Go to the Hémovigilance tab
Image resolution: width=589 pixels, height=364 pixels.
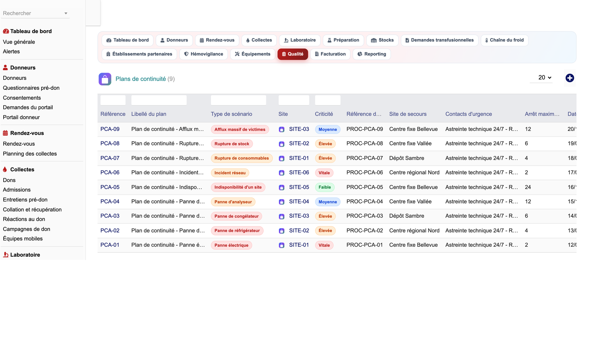tap(203, 54)
